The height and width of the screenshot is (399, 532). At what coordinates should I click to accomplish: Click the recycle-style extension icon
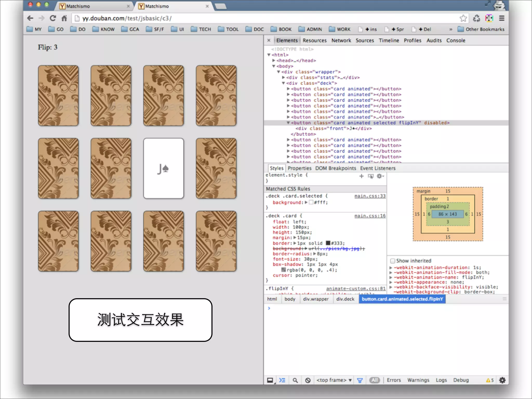point(476,18)
